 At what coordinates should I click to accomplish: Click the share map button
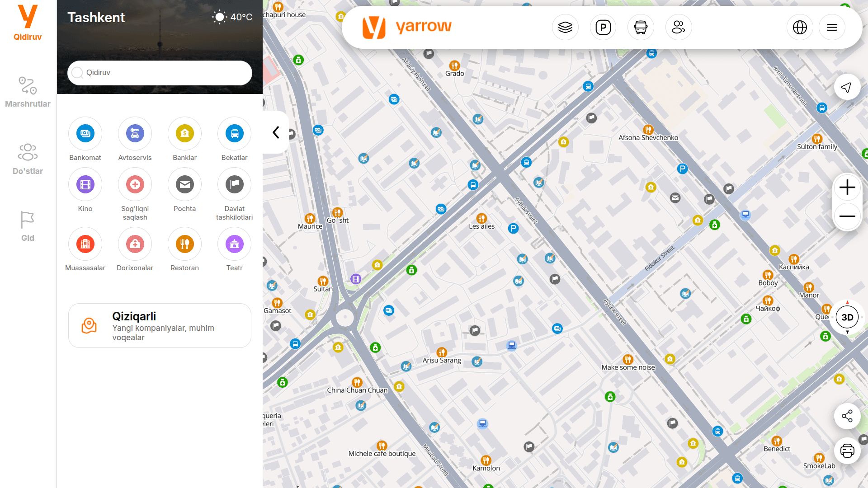click(x=847, y=416)
